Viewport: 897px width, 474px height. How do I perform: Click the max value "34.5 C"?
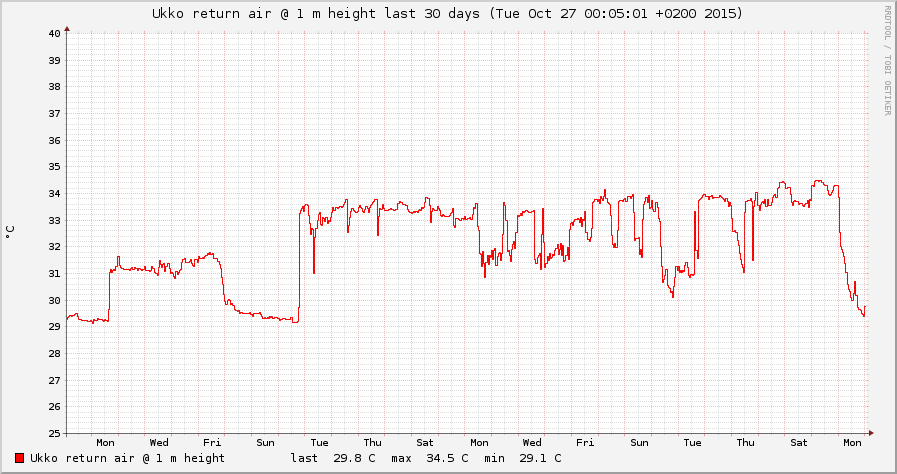click(x=447, y=458)
